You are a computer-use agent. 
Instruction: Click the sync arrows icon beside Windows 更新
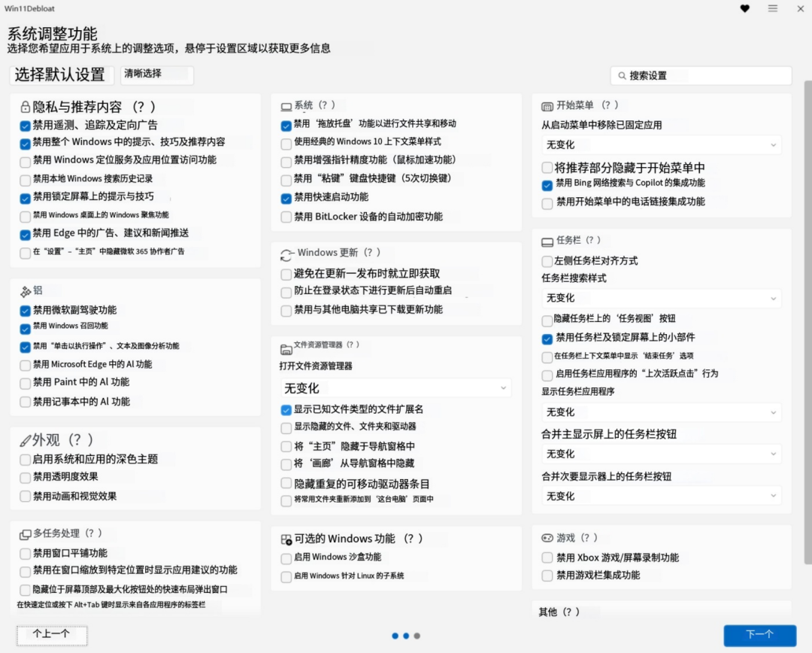tap(288, 253)
